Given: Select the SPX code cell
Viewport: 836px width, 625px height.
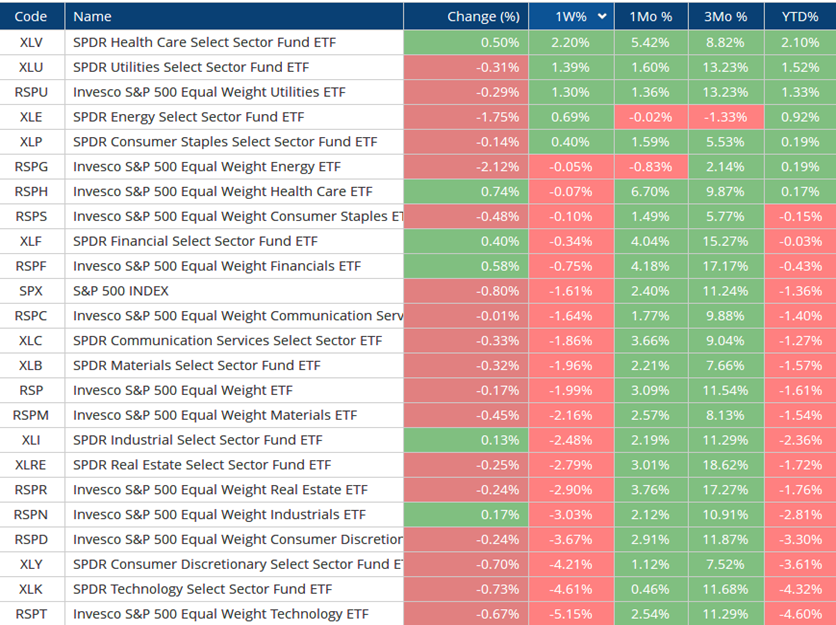Looking at the screenshot, I should [x=31, y=291].
